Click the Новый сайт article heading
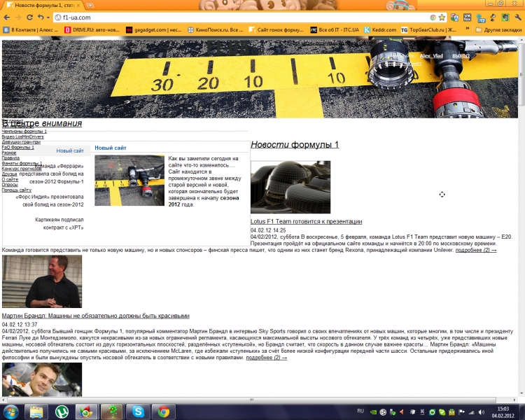 111,148
